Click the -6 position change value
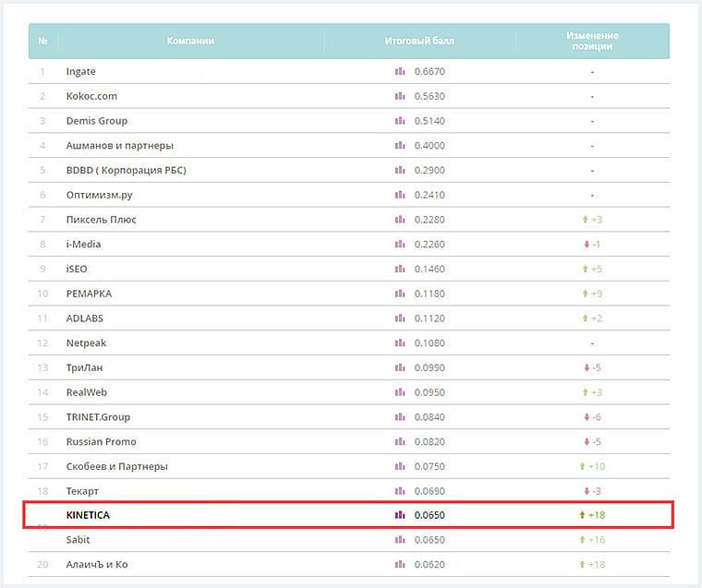702x588 pixels. click(x=597, y=416)
